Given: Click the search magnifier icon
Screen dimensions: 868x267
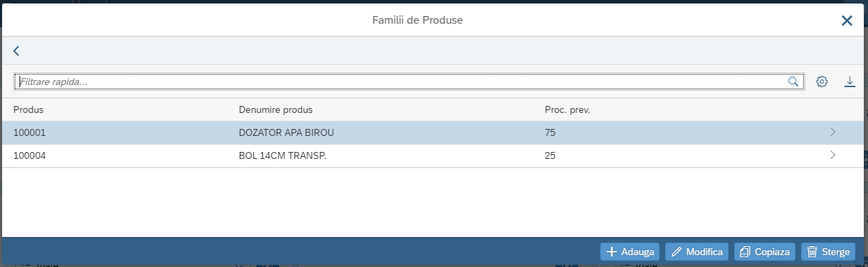Looking at the screenshot, I should click(793, 82).
